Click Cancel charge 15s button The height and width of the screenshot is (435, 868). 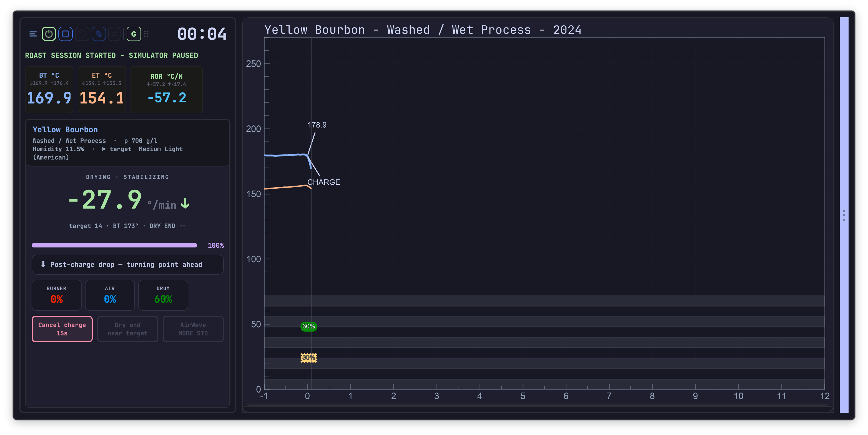(62, 329)
